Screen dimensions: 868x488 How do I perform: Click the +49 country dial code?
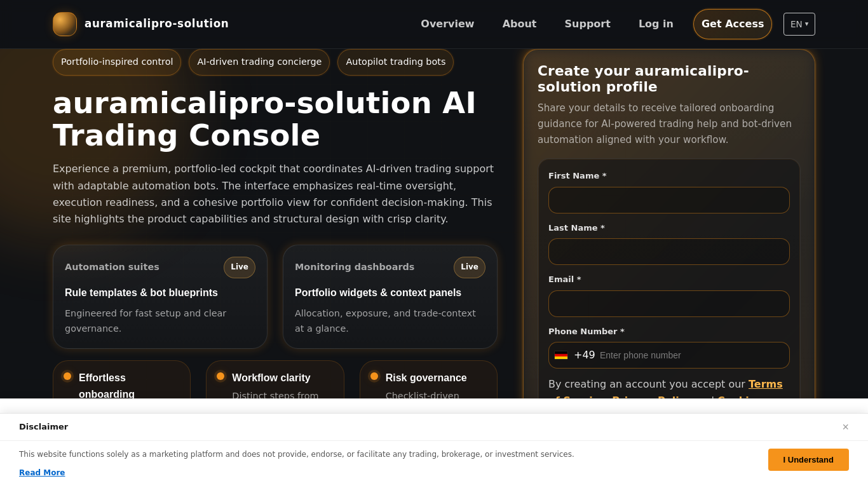point(585,355)
